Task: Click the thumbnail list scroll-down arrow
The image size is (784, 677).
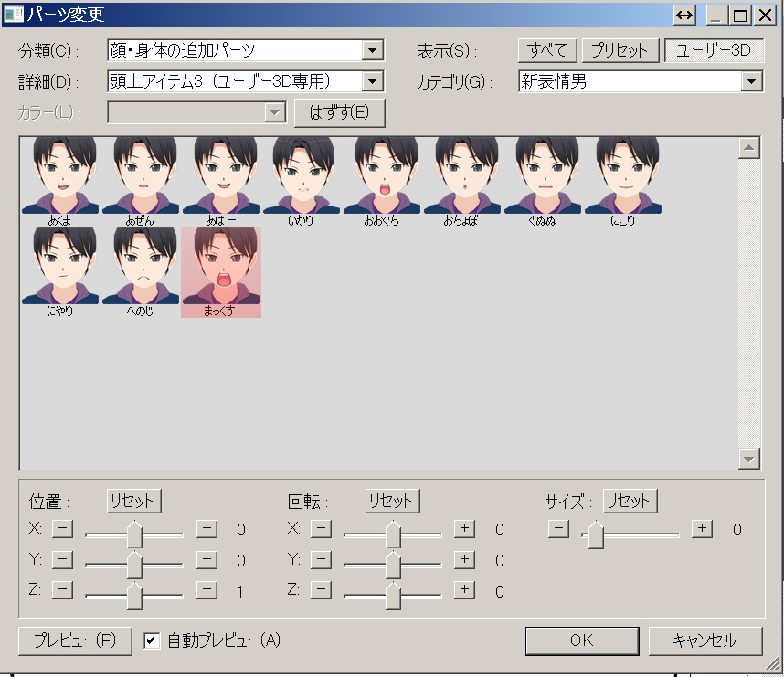Action: click(748, 459)
